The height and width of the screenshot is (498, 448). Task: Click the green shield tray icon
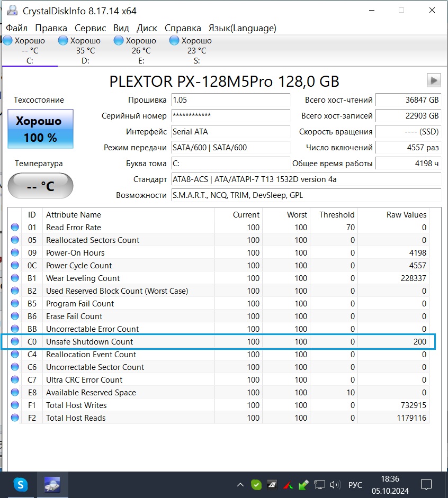pyautogui.click(x=256, y=485)
